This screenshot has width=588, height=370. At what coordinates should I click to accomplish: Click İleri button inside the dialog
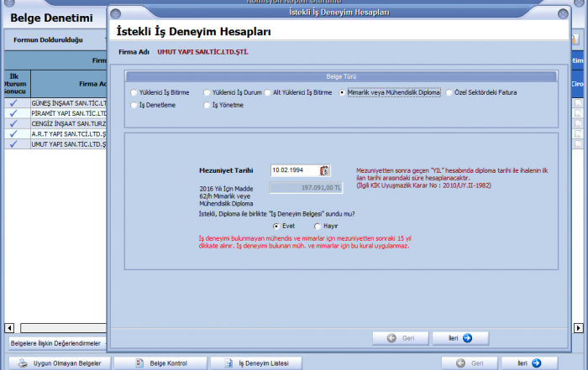pyautogui.click(x=459, y=338)
